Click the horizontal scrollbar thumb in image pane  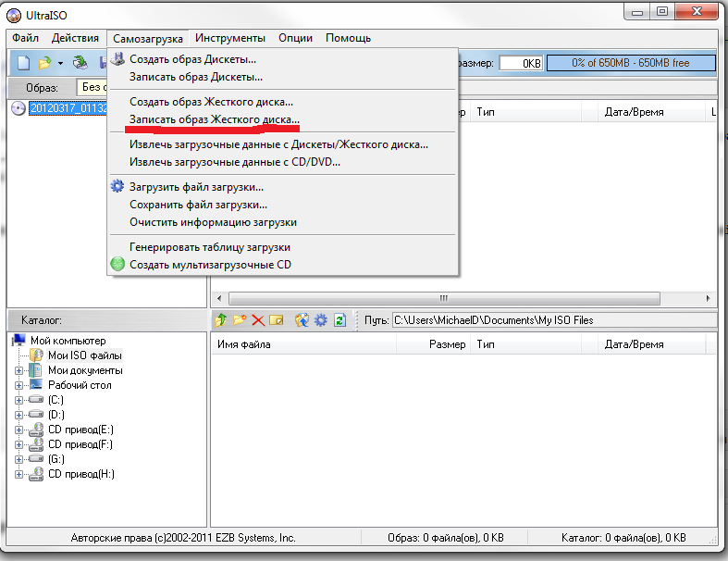(x=444, y=298)
